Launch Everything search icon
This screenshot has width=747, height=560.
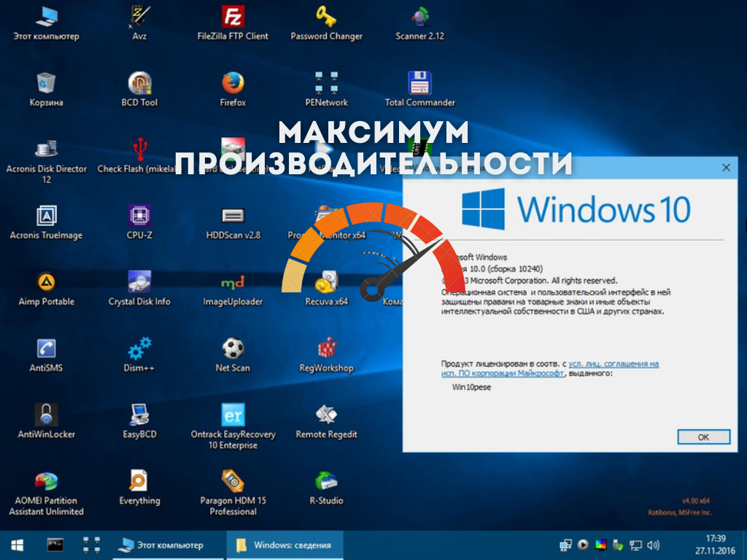tap(139, 488)
